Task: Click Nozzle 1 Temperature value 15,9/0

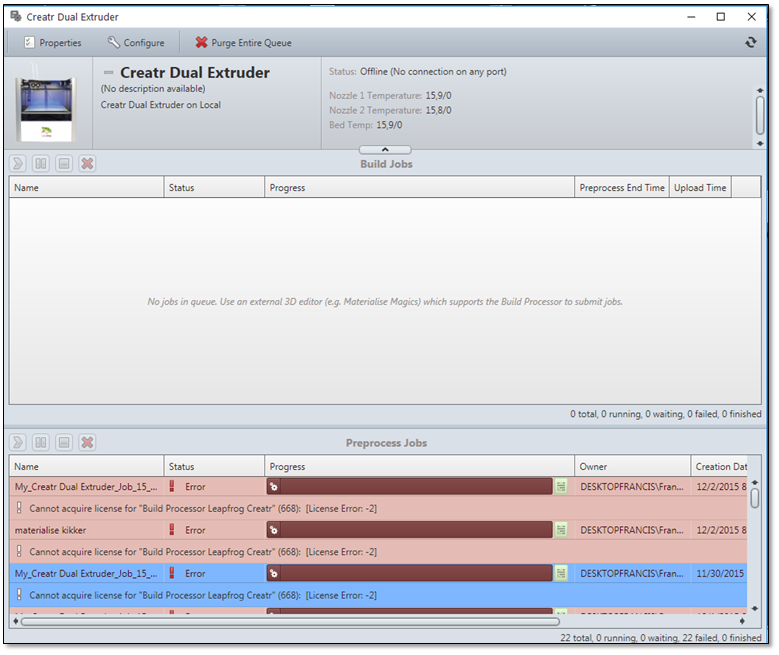Action: tap(438, 95)
